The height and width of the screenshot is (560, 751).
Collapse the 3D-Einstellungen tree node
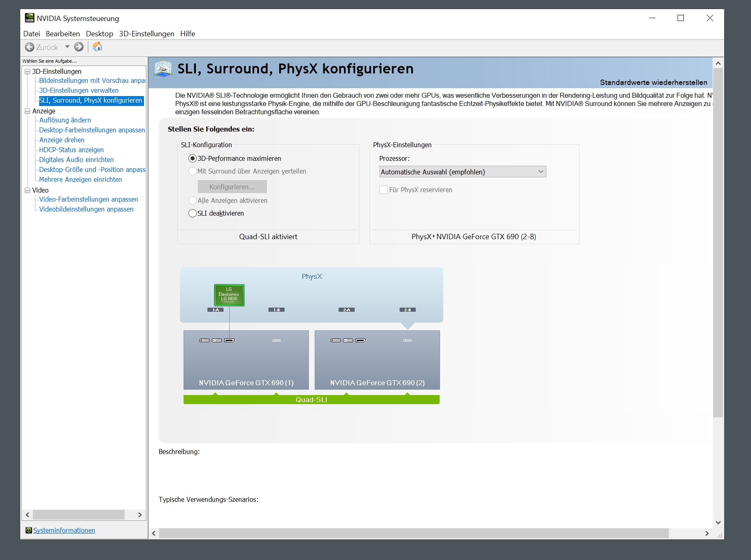pyautogui.click(x=28, y=71)
